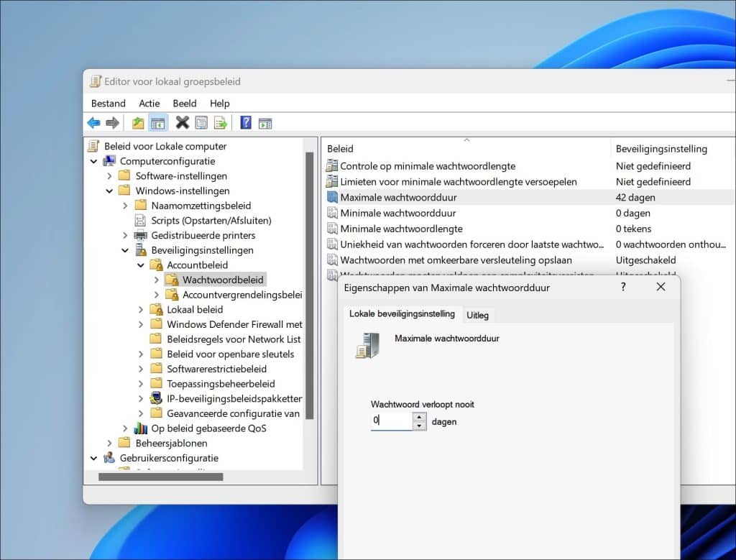This screenshot has height=560, width=736.
Task: Open the Beeld menu
Action: pyautogui.click(x=185, y=104)
